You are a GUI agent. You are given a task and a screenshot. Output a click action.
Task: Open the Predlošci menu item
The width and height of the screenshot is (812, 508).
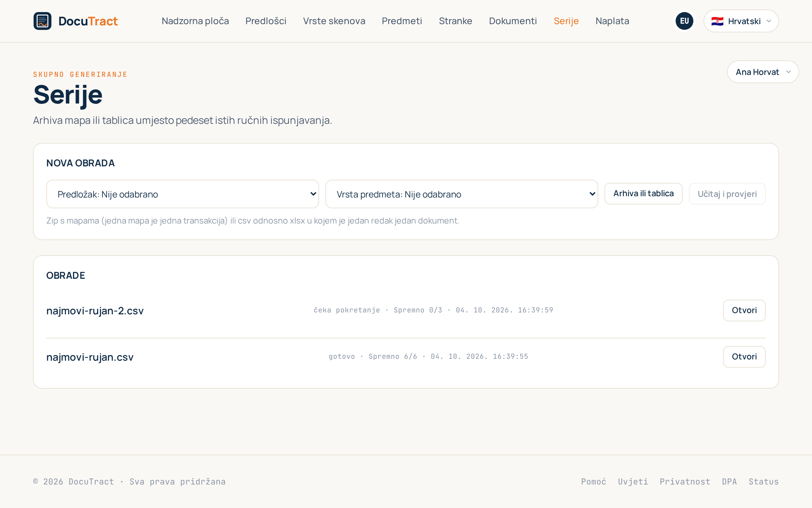click(266, 21)
